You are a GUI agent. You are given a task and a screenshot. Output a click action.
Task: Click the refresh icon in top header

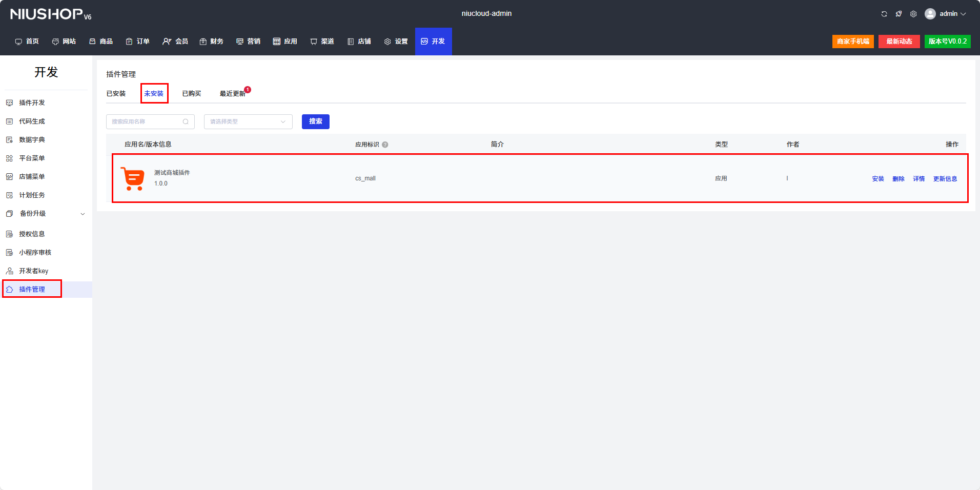point(884,14)
